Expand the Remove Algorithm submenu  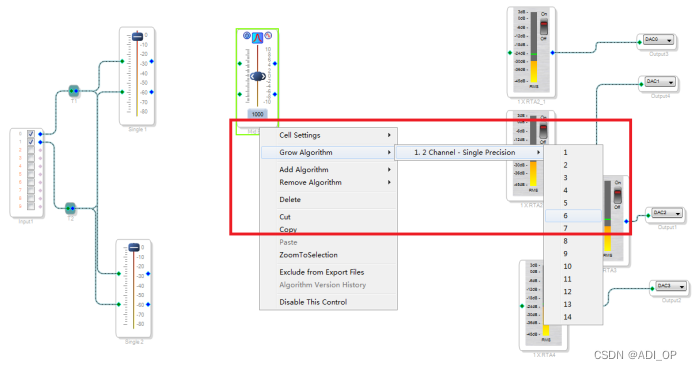click(x=328, y=182)
